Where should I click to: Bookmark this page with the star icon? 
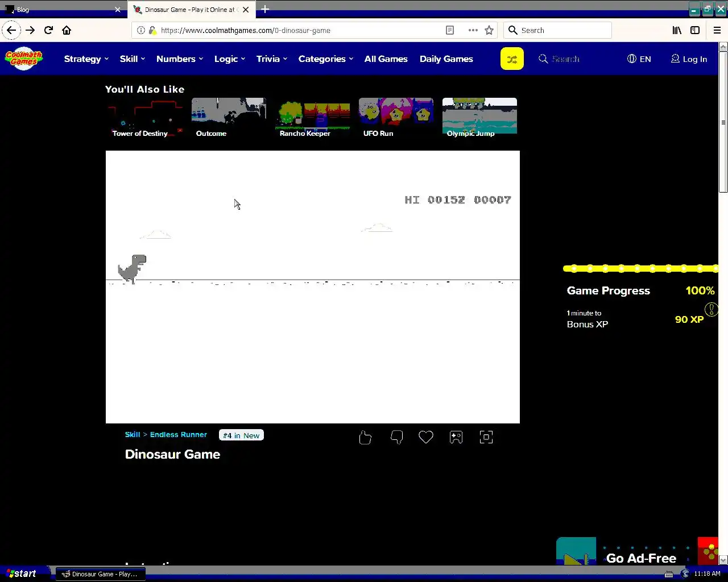click(x=489, y=30)
